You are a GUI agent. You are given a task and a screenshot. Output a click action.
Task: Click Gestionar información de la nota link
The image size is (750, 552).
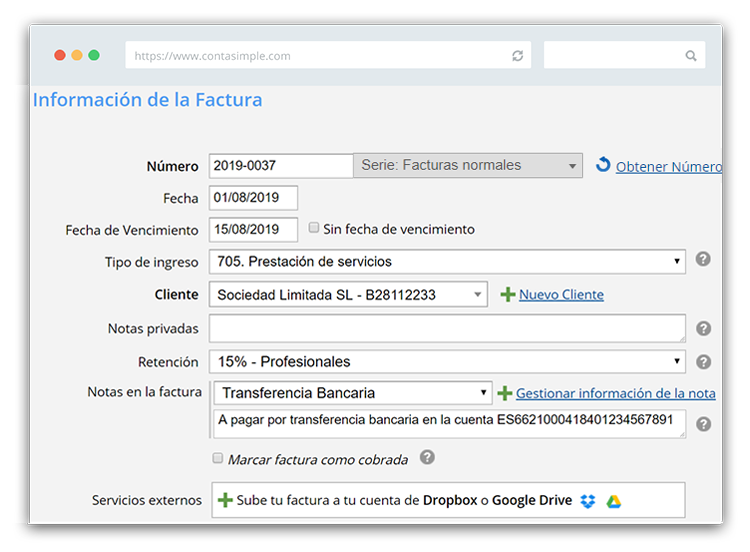[616, 393]
